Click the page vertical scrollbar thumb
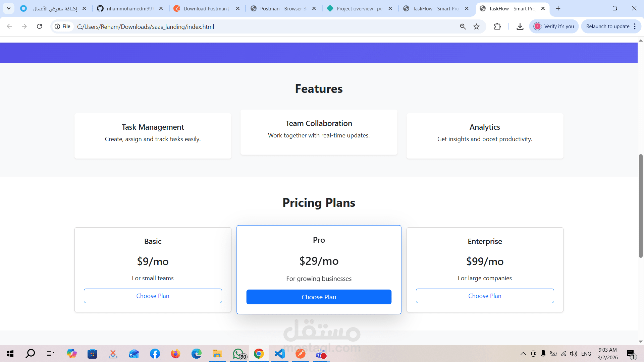The width and height of the screenshot is (644, 362). tap(641, 206)
